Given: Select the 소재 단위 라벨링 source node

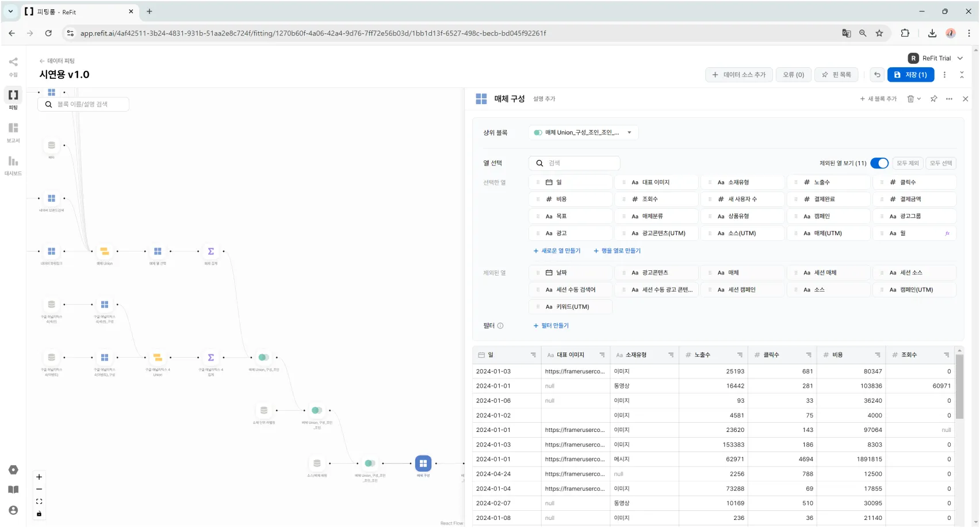Looking at the screenshot, I should coord(264,410).
